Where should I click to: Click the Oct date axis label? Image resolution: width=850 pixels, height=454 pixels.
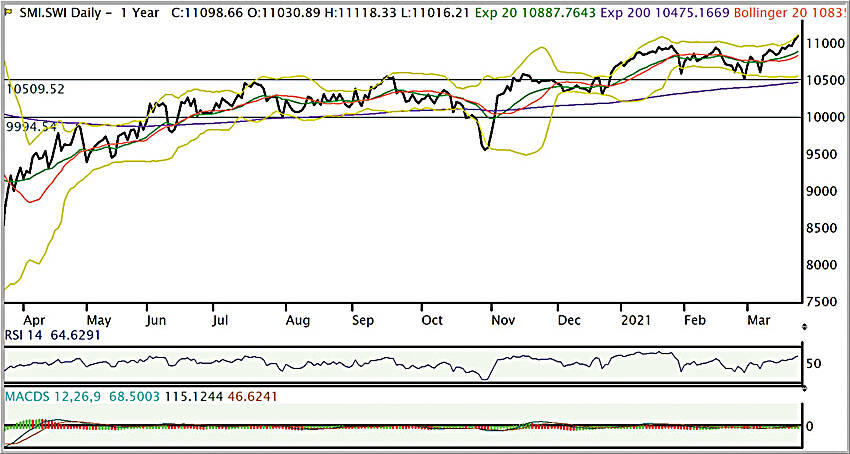tap(432, 321)
